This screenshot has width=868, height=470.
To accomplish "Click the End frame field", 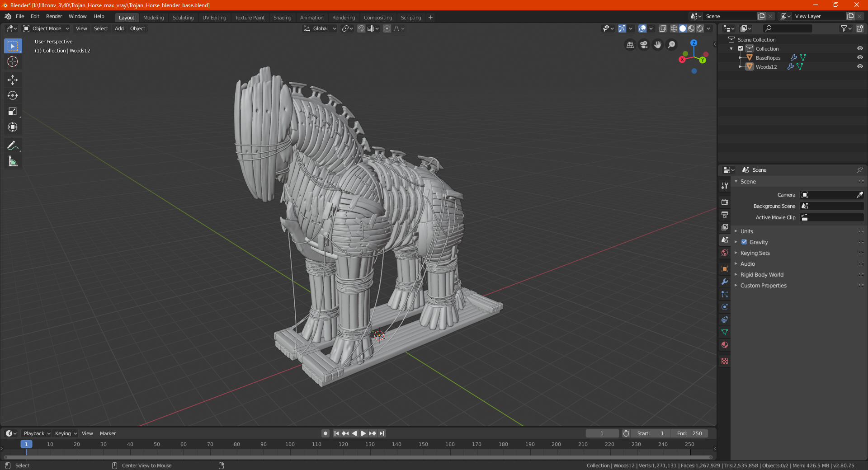I will point(689,433).
